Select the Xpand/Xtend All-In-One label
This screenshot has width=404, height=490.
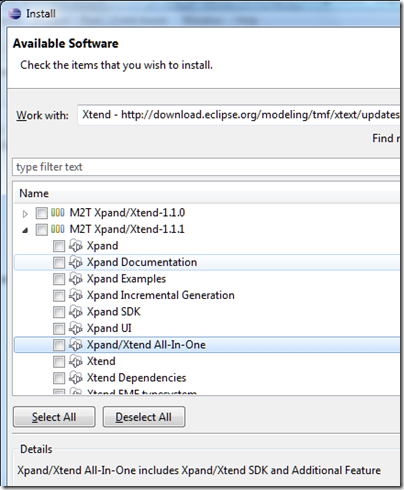click(x=146, y=345)
